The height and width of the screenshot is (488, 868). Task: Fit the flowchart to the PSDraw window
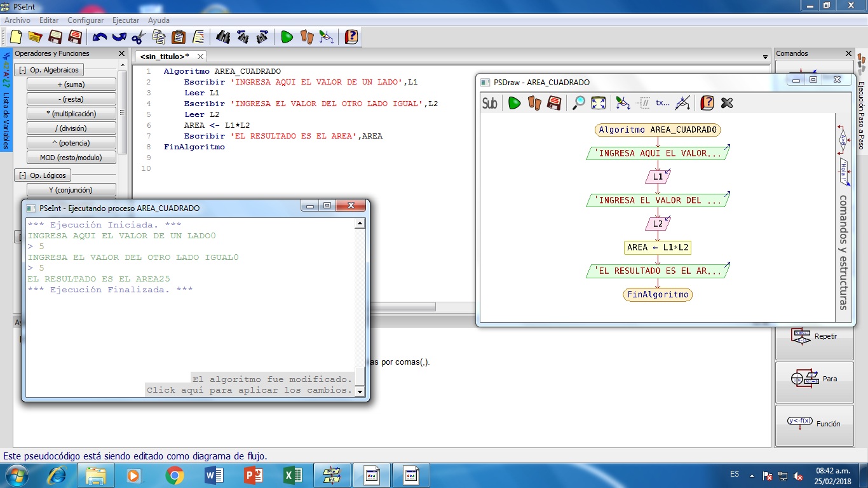click(x=598, y=103)
